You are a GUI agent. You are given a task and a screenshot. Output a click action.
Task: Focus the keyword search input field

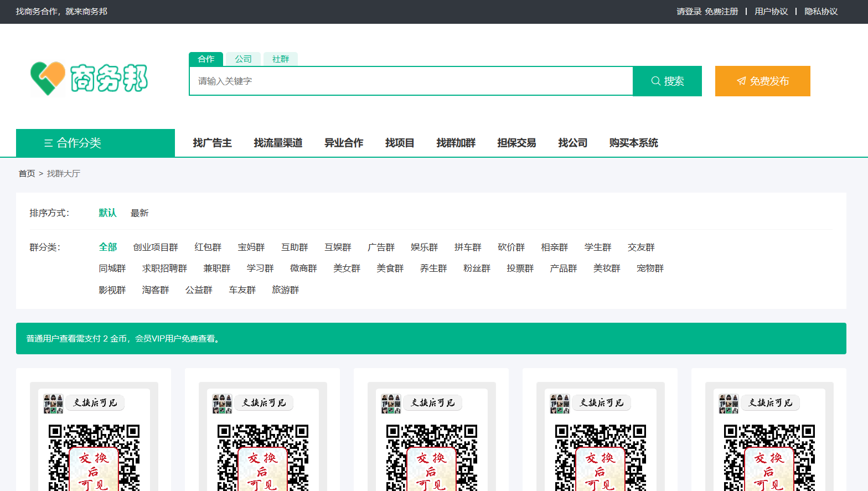pyautogui.click(x=411, y=81)
